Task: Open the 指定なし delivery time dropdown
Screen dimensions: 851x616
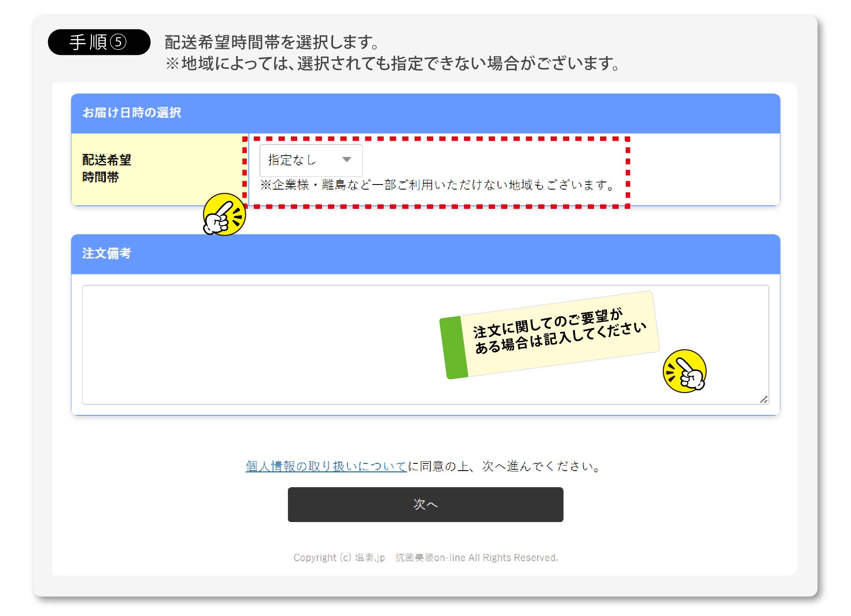Action: (x=310, y=160)
